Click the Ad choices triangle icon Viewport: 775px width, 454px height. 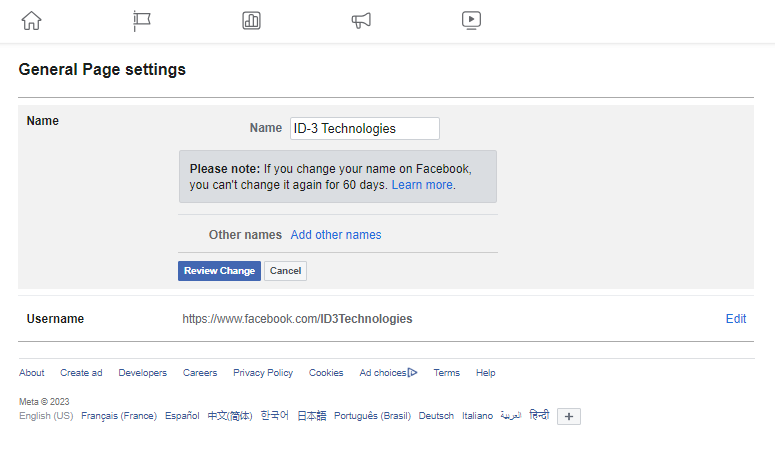click(412, 372)
